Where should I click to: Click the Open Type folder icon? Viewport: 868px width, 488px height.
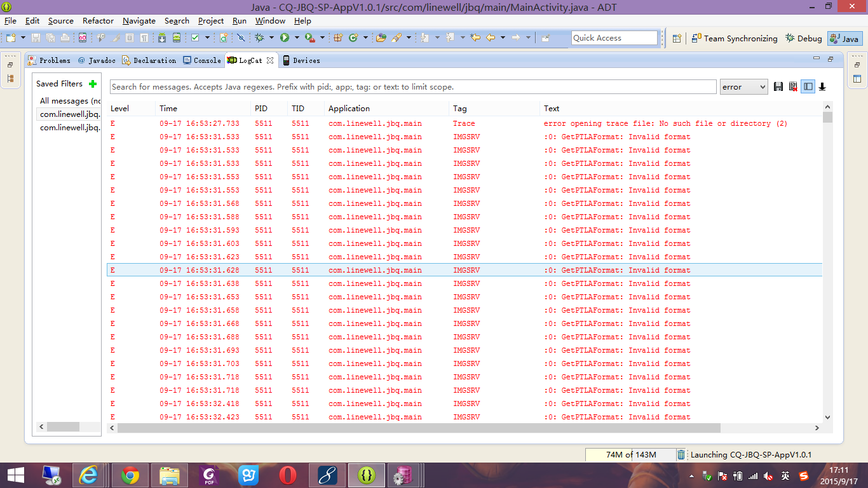[381, 38]
